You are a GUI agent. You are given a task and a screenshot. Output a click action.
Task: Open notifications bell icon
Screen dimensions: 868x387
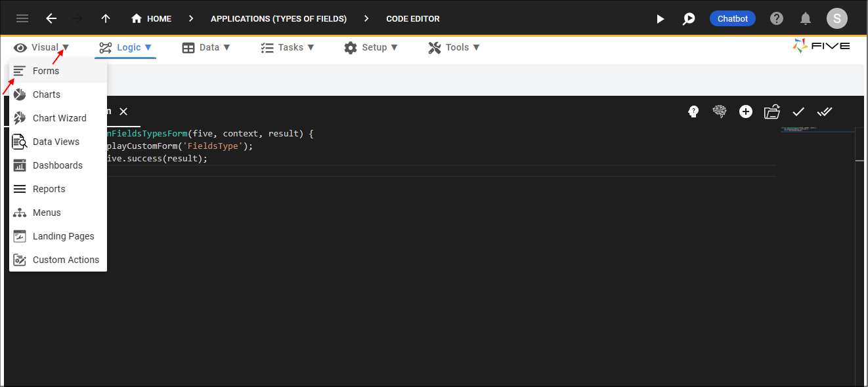806,18
